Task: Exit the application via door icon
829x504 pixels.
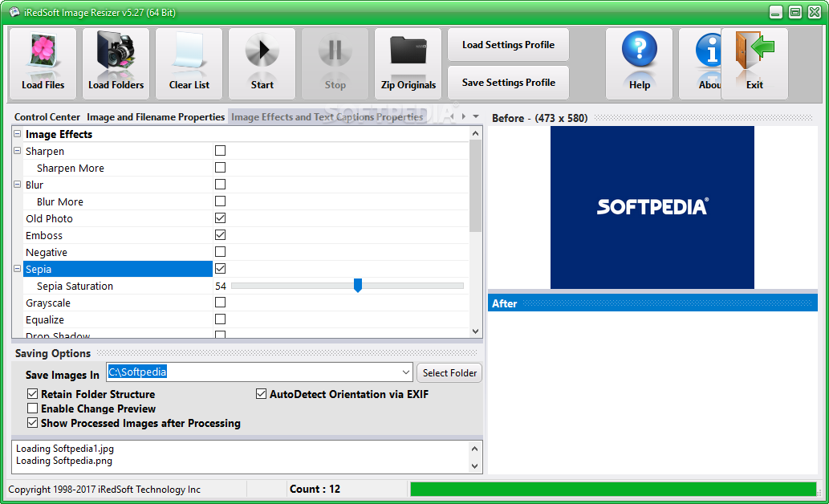Action: pyautogui.click(x=754, y=51)
